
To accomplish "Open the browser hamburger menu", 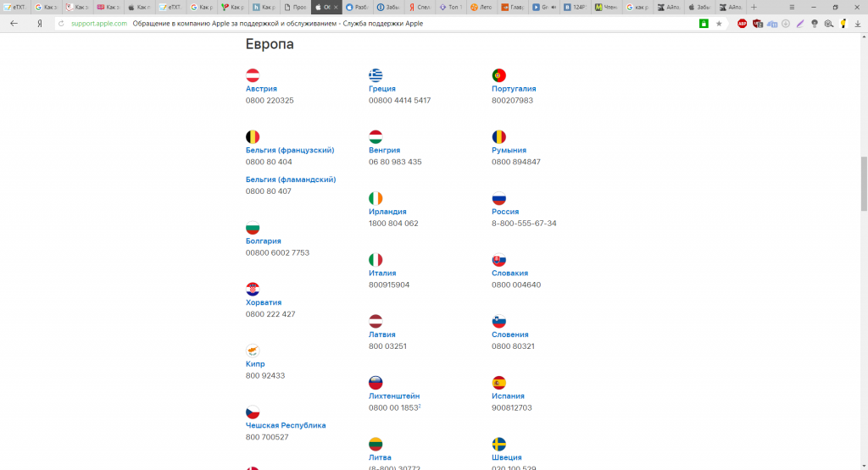I will (x=792, y=7).
